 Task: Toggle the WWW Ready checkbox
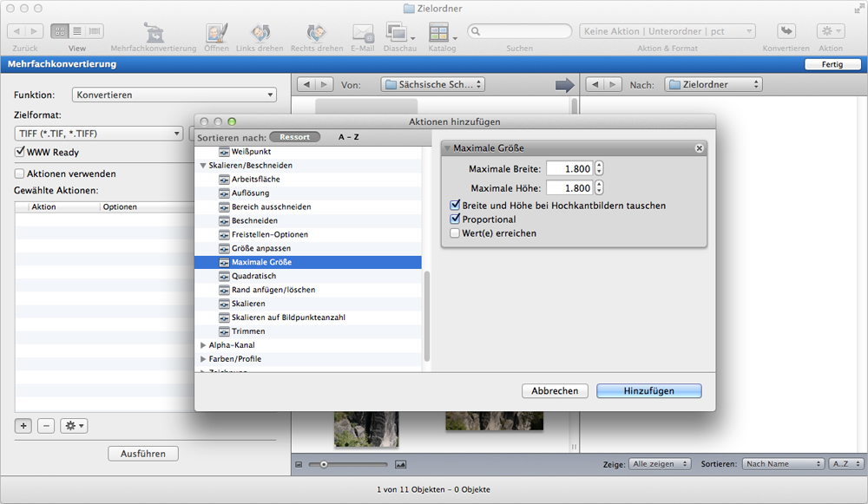(20, 152)
